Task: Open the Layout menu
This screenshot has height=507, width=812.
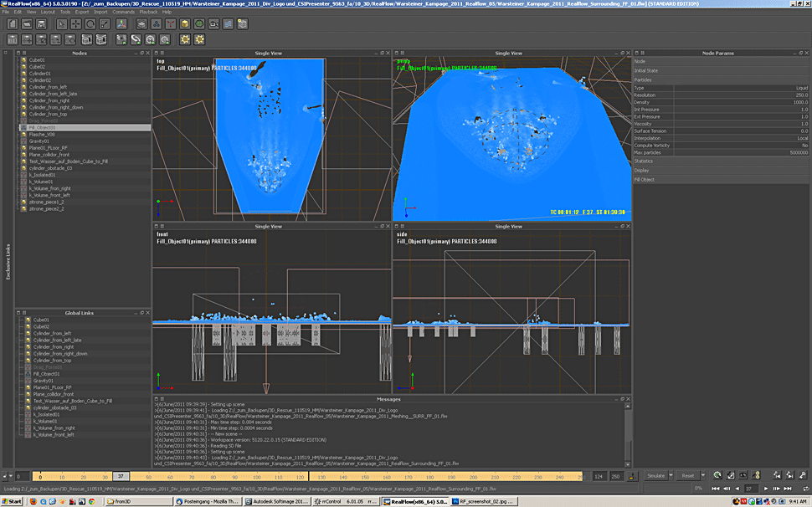Action: pos(48,12)
